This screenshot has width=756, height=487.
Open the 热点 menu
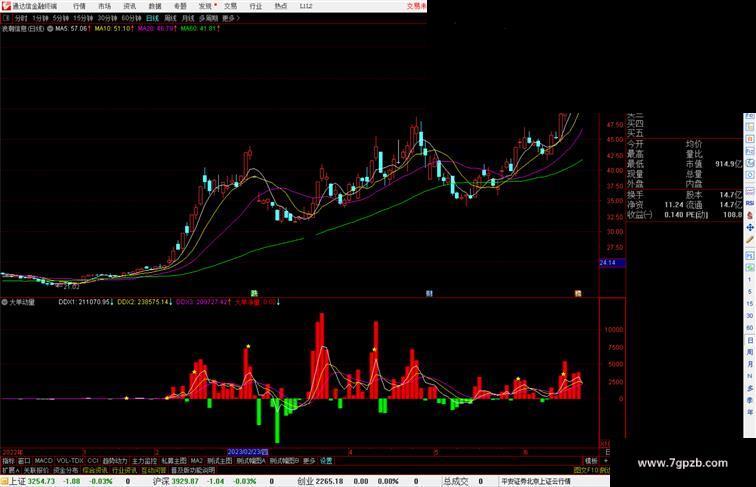tap(281, 6)
